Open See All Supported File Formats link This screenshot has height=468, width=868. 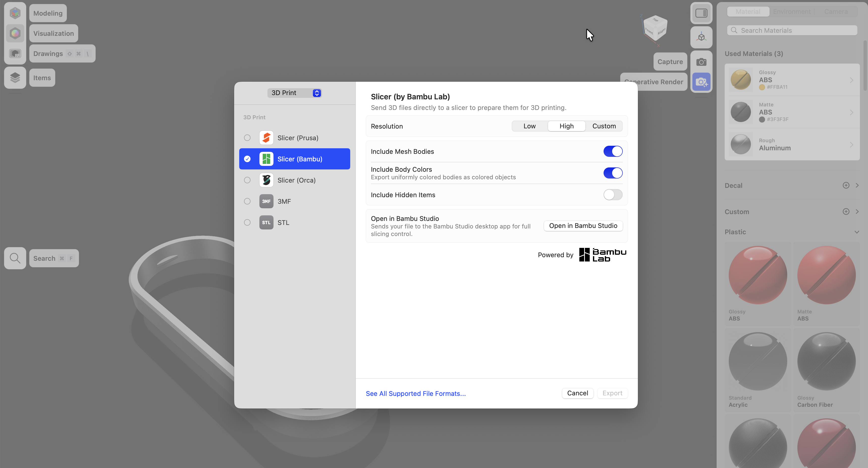(x=416, y=394)
